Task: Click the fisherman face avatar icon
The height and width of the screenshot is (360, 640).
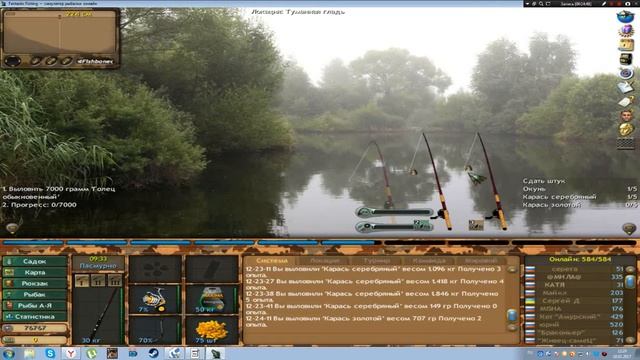Action: 626,116
